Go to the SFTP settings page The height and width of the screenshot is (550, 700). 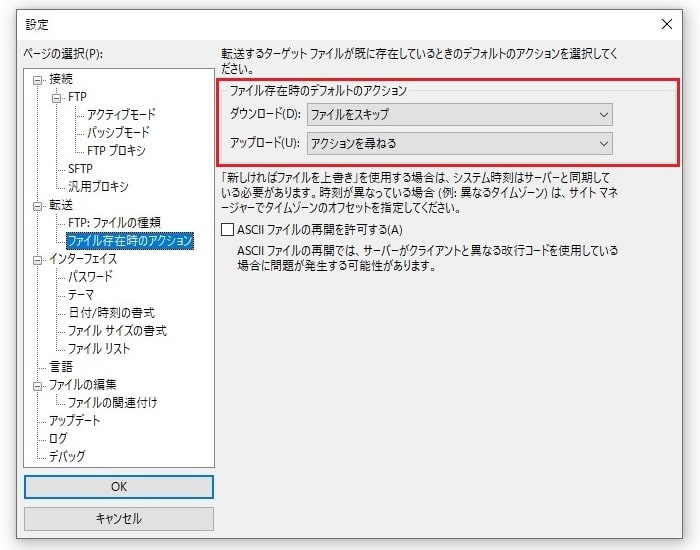pos(80,169)
